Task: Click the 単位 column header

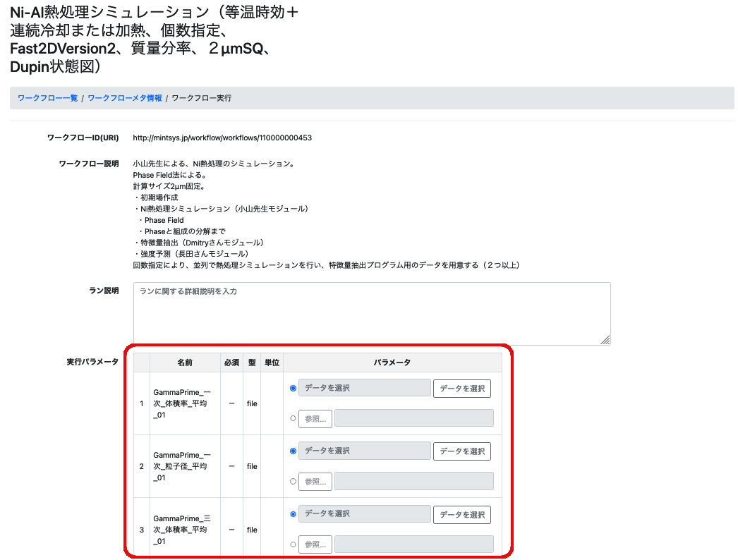Action: click(272, 363)
